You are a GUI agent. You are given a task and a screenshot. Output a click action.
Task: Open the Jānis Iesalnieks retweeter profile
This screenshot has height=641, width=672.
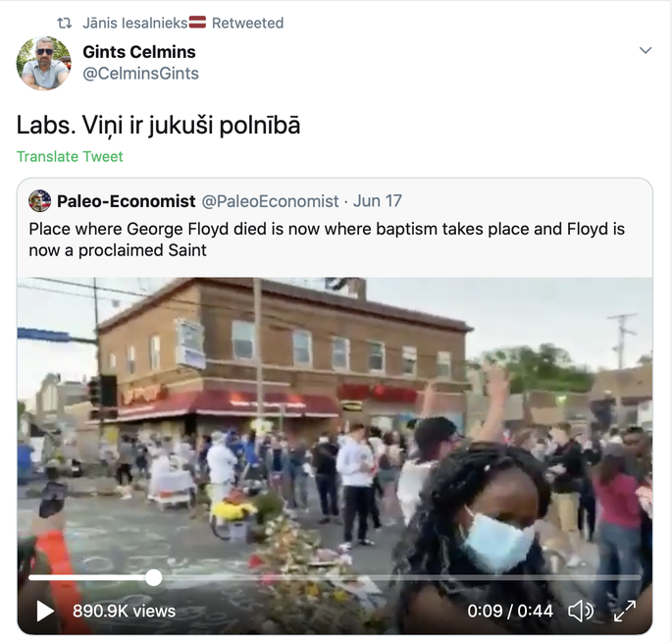coord(135,23)
